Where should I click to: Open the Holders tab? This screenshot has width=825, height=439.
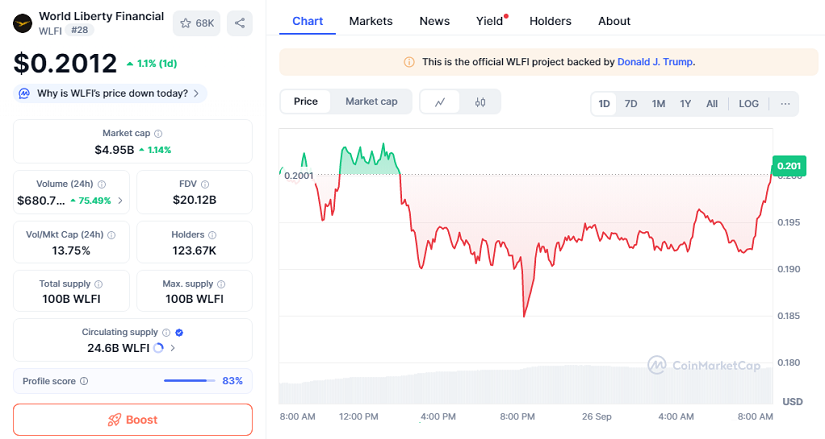click(550, 21)
